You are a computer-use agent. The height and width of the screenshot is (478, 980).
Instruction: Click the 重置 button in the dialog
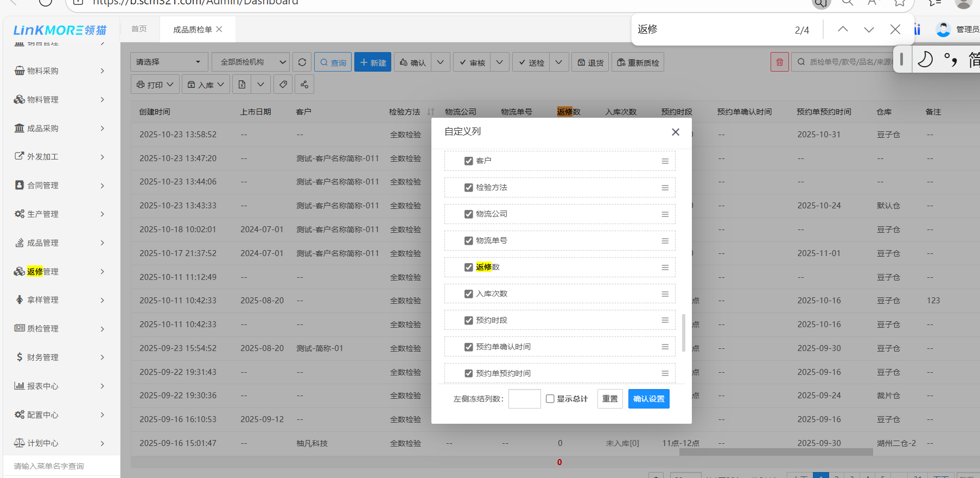610,399
